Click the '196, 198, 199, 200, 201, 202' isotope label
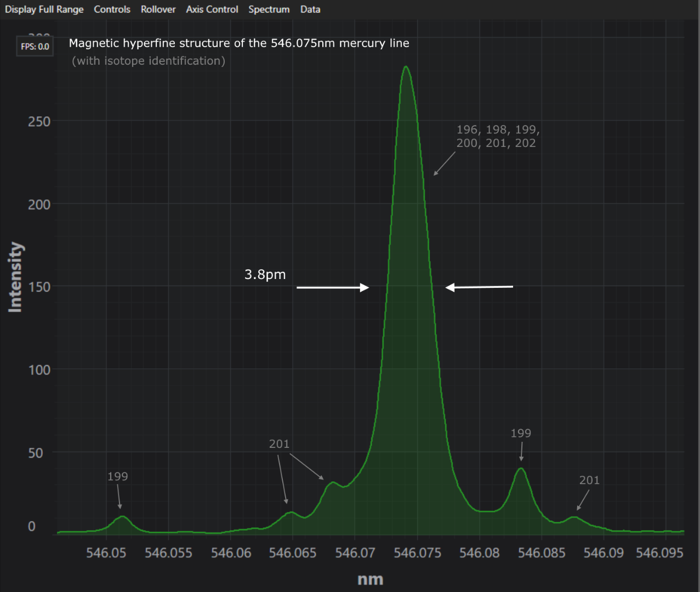Screen dimensions: 700x592 tap(498, 136)
